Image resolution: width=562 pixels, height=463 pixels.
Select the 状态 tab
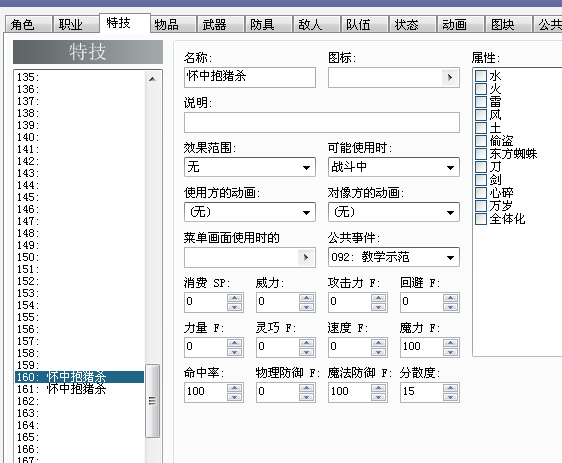413,24
